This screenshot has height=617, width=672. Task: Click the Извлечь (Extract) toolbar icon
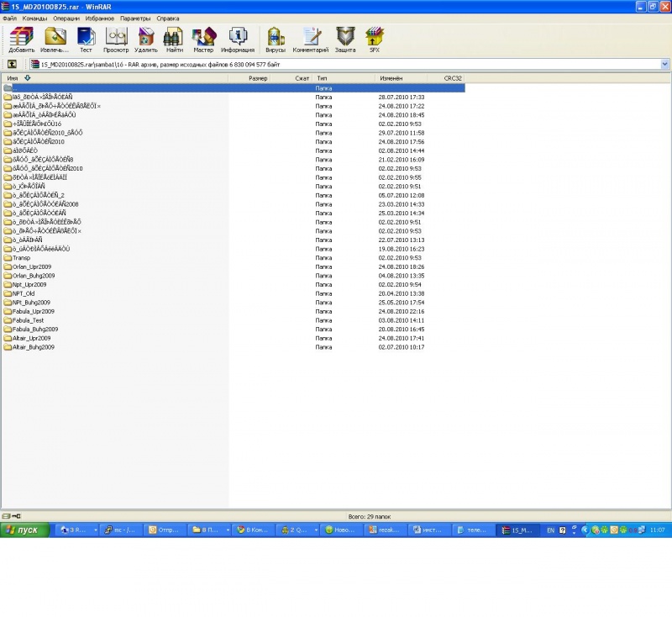pos(55,39)
